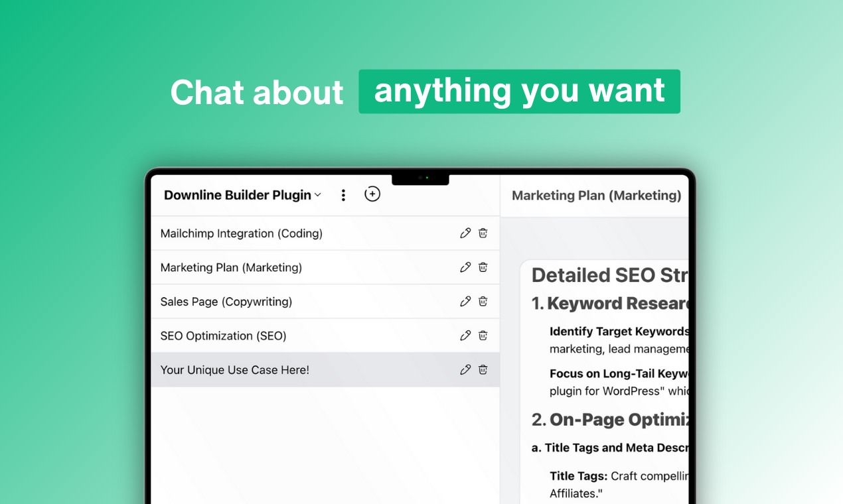The height and width of the screenshot is (504, 843).
Task: Delete Your Unique Use Case Here entry
Action: 483,370
